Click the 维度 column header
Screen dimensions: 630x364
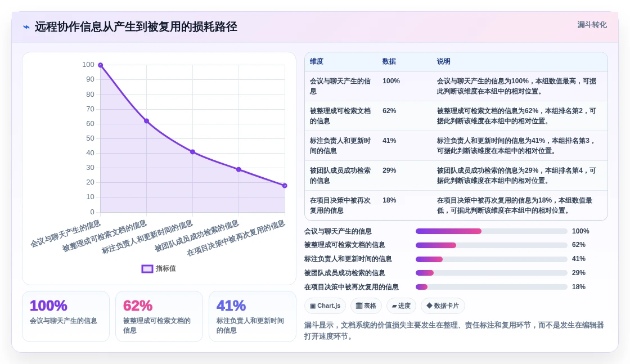coord(317,61)
